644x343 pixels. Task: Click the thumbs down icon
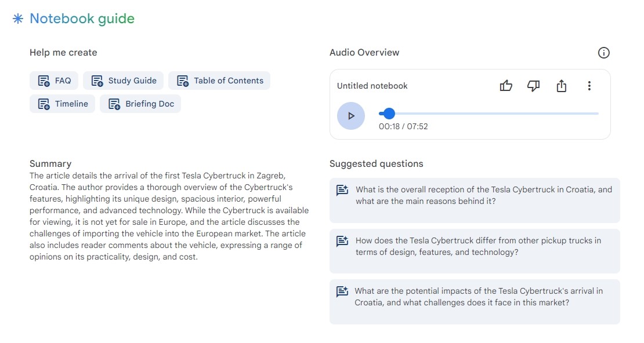[533, 86]
